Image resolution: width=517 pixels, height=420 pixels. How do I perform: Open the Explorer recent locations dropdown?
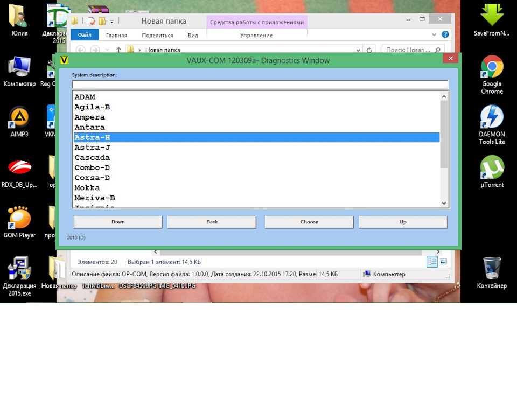107,50
